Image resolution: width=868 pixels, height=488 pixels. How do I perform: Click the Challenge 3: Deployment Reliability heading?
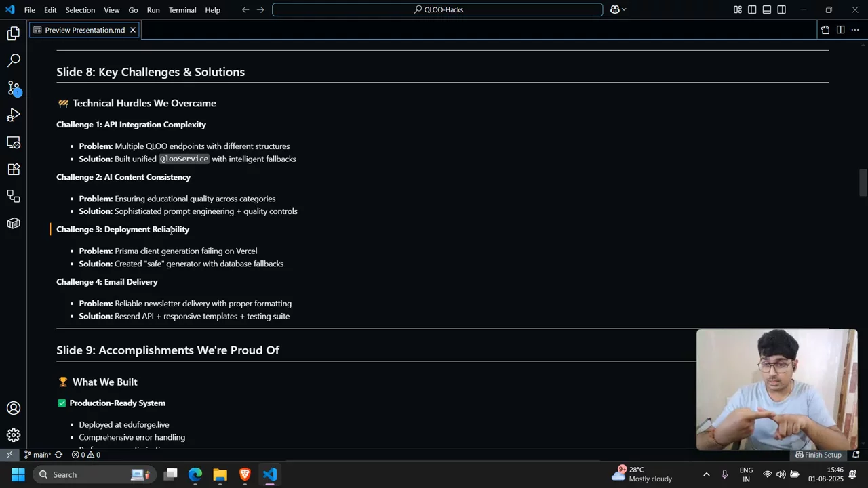[123, 230]
